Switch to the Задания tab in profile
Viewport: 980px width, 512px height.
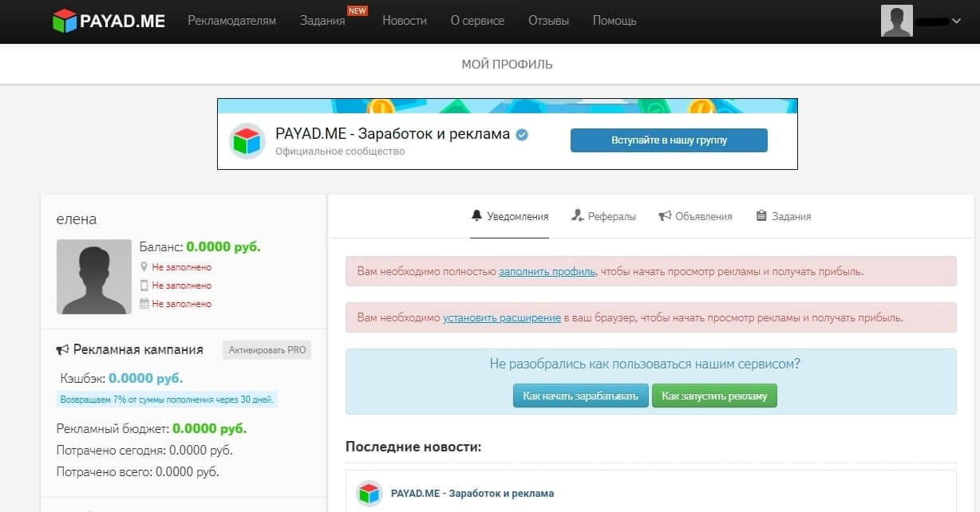coord(784,216)
